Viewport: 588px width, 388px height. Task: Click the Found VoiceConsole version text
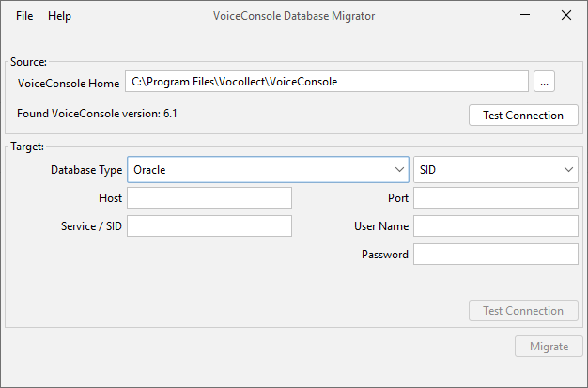click(98, 114)
